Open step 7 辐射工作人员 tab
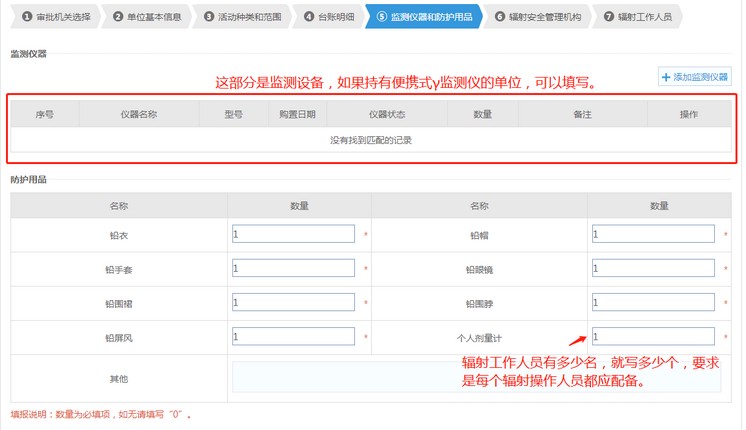Viewport: 746px width, 430px height. pyautogui.click(x=638, y=17)
